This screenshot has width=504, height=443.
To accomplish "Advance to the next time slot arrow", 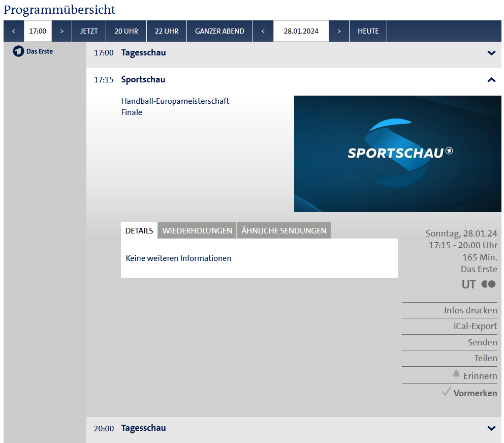I will (x=61, y=31).
